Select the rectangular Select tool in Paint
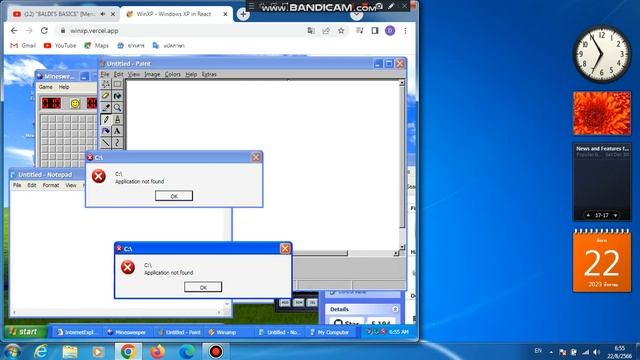The image size is (640, 360). 118,84
